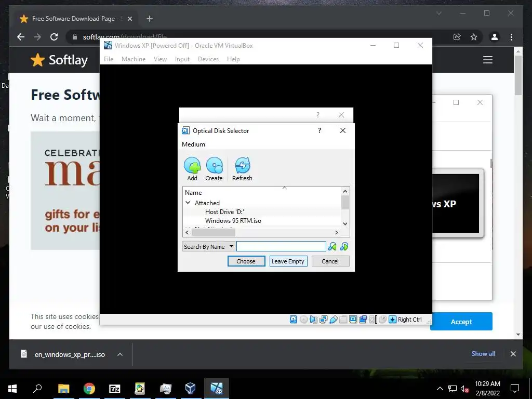Open the notification center icon
532x399 pixels.
[515, 389]
